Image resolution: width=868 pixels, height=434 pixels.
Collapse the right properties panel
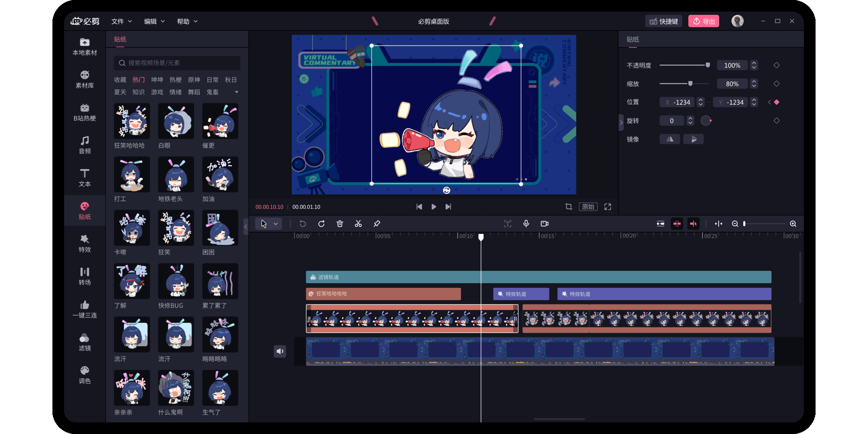[x=621, y=122]
